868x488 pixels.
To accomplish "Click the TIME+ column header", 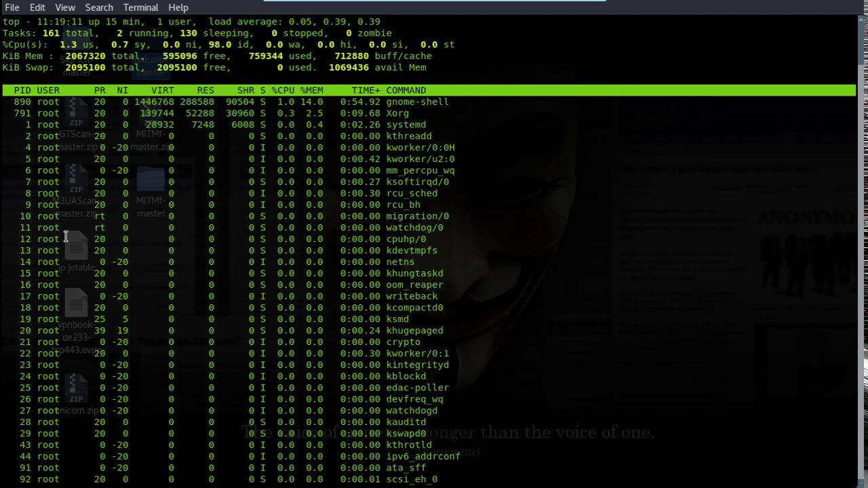I will [366, 90].
